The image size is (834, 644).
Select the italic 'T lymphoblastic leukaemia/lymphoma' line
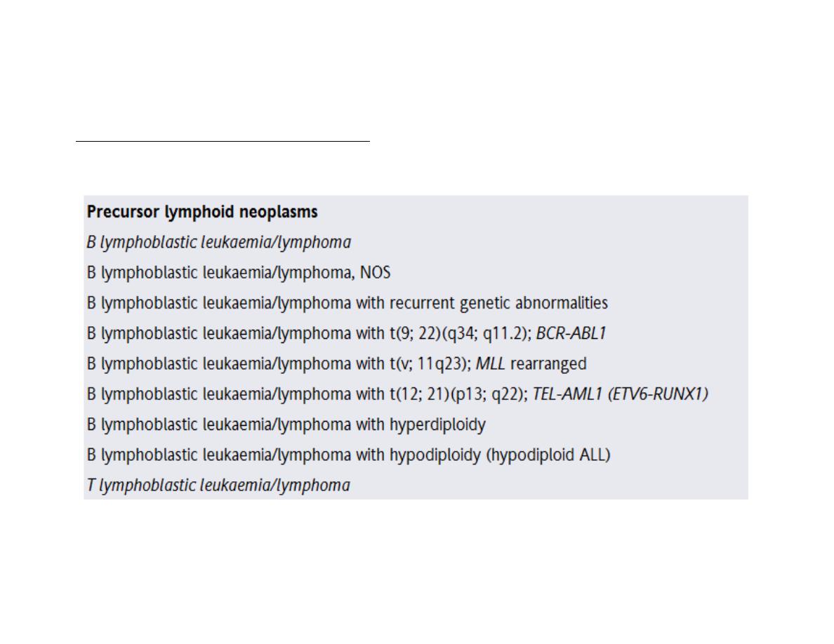(218, 485)
